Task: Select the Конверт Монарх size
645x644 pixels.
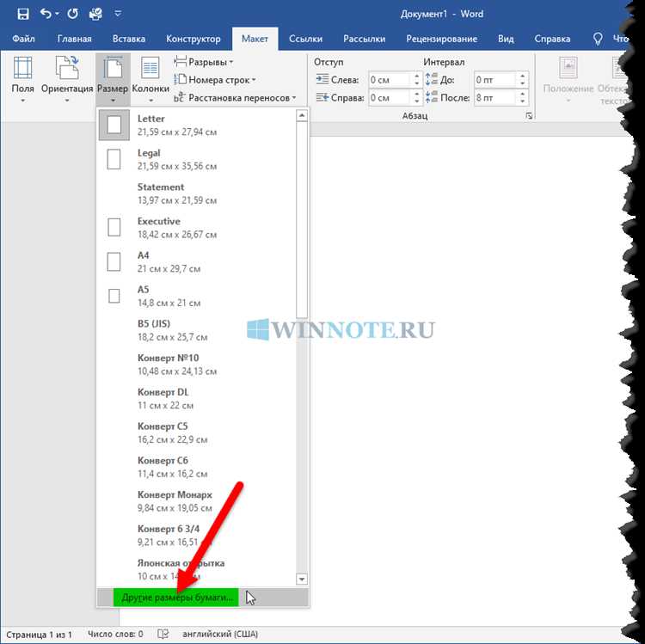Action: pos(197,500)
